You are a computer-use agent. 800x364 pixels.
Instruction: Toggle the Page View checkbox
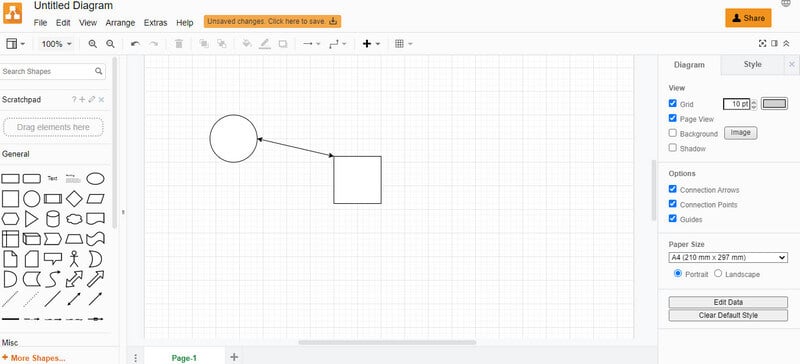click(672, 118)
